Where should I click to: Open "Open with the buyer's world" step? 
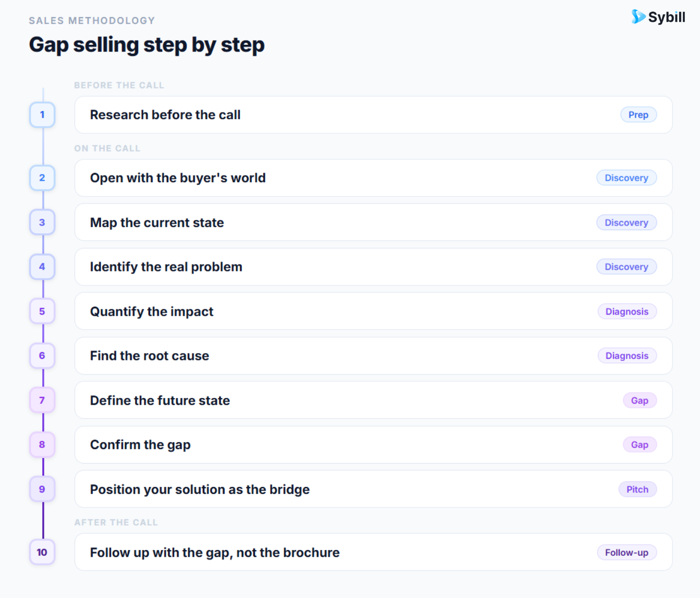(x=373, y=178)
